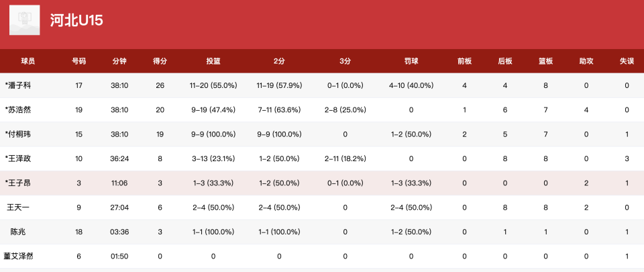This screenshot has height=272, width=644.
Task: Sort by the 得分 column header
Action: tap(160, 61)
